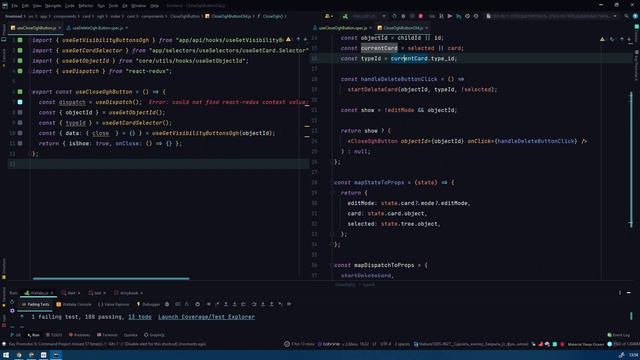Click the 13 todo link
Screen dimensions: 640x360
[x=140, y=317]
